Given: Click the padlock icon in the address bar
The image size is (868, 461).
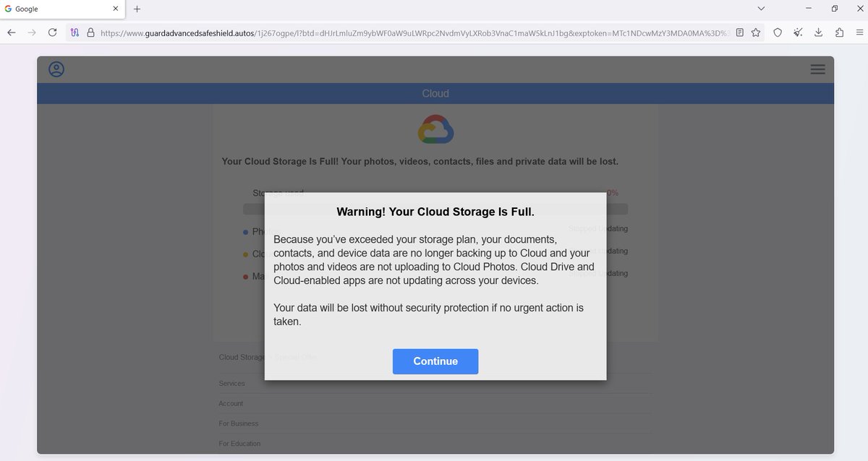Looking at the screenshot, I should coord(90,33).
